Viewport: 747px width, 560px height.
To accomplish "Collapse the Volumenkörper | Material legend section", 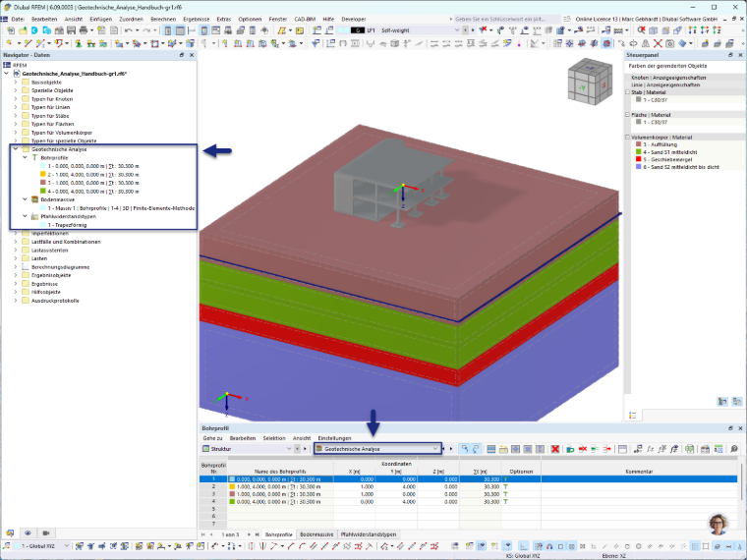I will (628, 137).
